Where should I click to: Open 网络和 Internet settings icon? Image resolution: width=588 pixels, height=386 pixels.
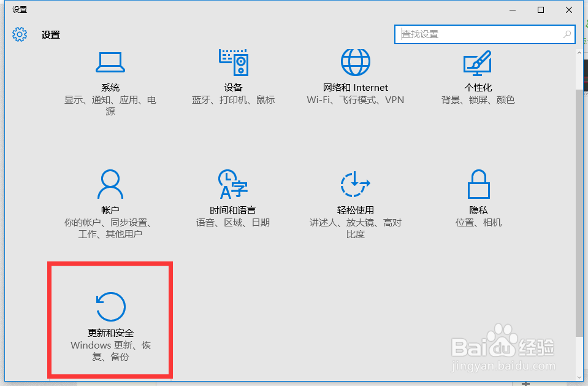[x=355, y=61]
